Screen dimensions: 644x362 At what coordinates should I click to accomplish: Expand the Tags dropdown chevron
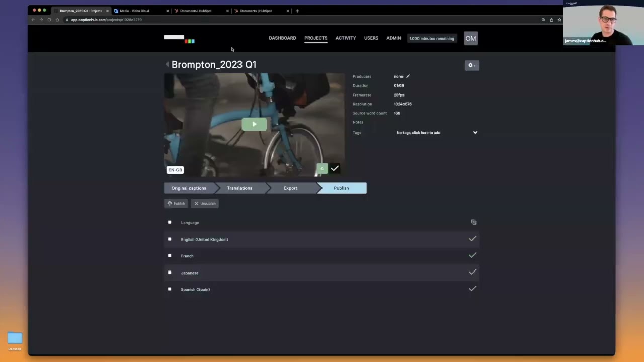475,133
